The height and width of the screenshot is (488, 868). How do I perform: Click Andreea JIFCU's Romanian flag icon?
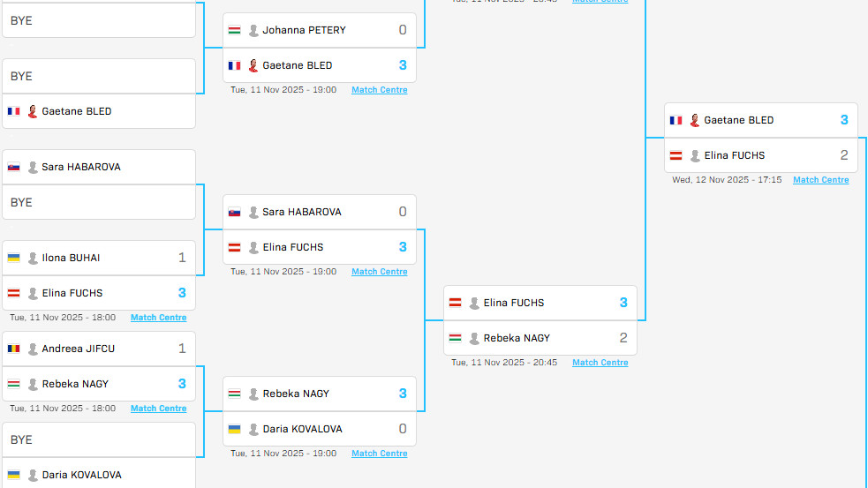click(x=13, y=349)
